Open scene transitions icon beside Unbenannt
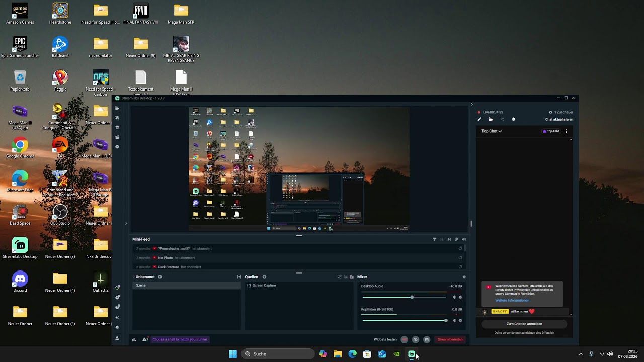 coord(239,277)
